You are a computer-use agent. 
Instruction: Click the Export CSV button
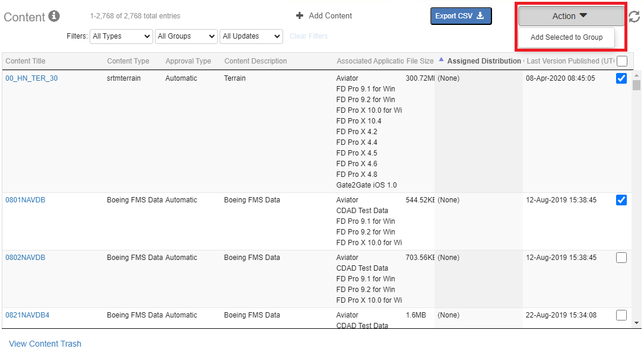(x=461, y=16)
